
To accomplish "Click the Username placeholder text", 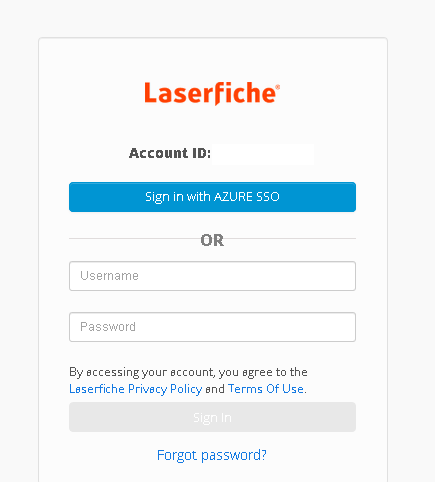I will coord(109,276).
